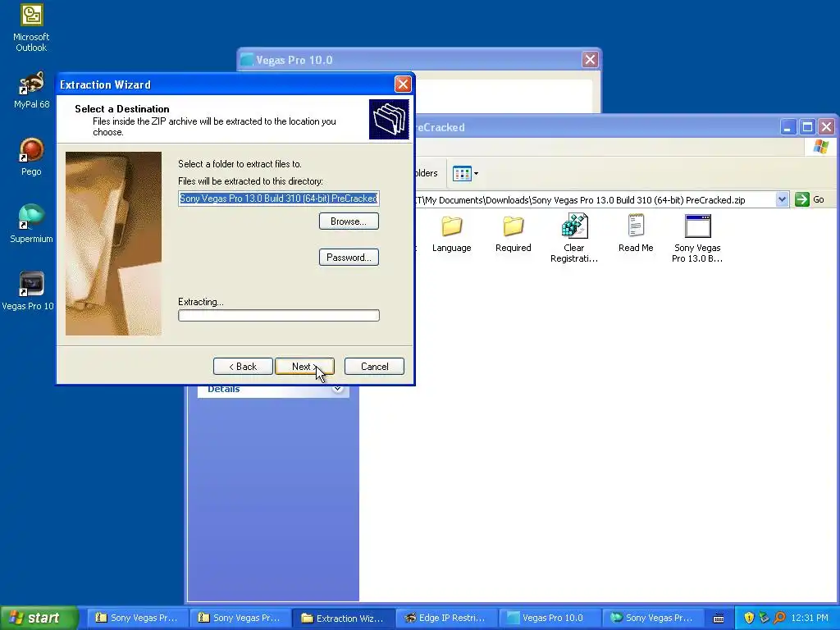Click the Password... button
The width and height of the screenshot is (840, 630).
click(x=349, y=257)
